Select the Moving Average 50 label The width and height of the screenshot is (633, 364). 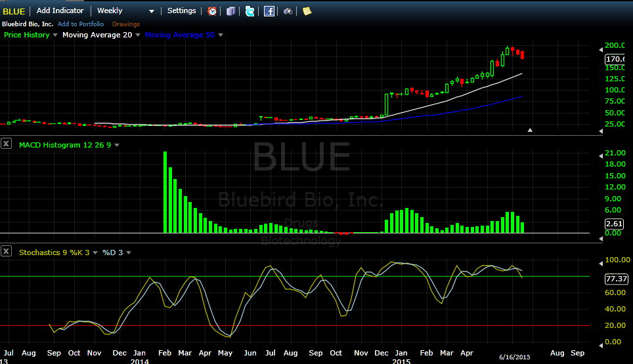pyautogui.click(x=180, y=35)
